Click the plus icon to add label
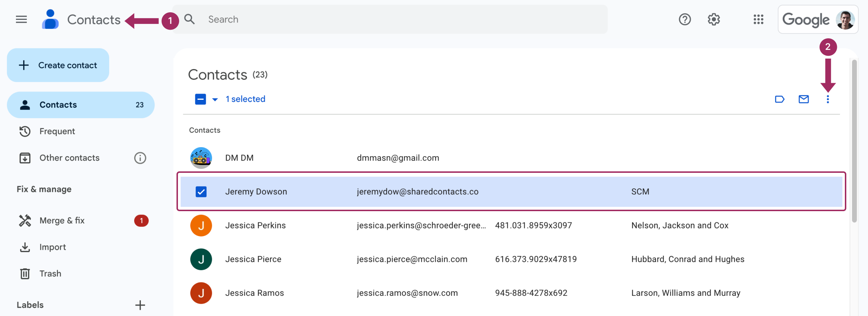 (x=140, y=305)
